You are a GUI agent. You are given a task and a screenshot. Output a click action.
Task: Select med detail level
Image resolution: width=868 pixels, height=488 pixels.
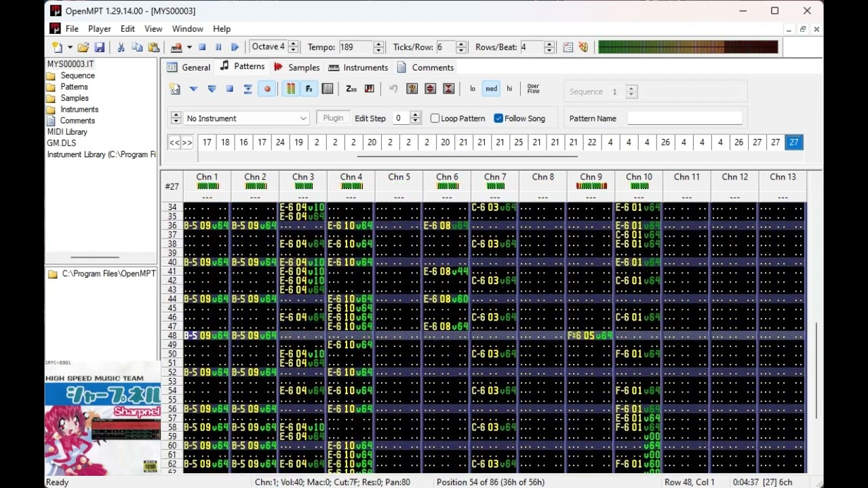point(491,89)
